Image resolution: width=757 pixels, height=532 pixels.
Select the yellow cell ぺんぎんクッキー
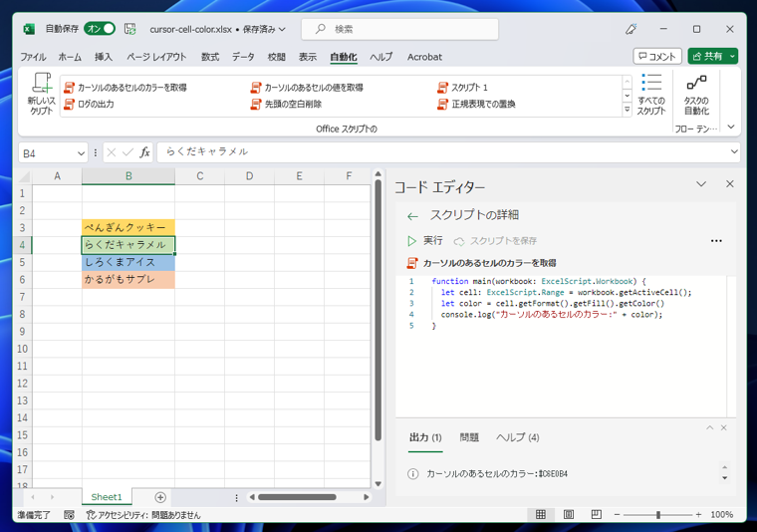128,227
